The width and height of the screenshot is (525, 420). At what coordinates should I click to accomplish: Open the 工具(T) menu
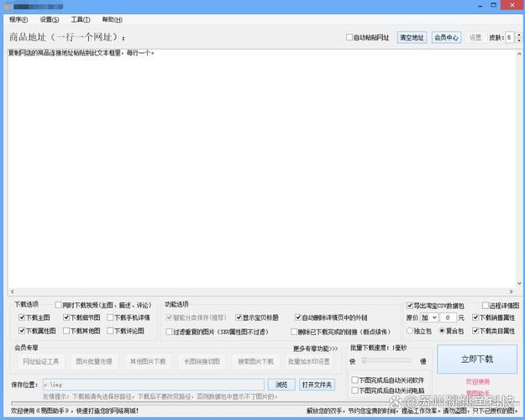[x=81, y=19]
